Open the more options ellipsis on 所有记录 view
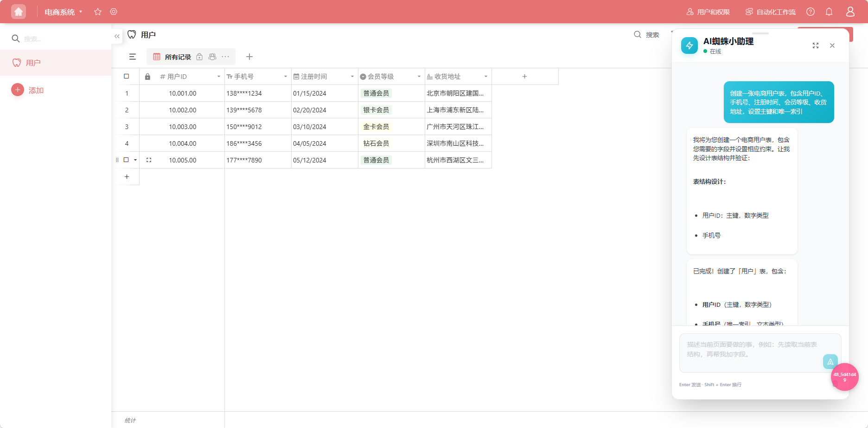 pos(225,57)
